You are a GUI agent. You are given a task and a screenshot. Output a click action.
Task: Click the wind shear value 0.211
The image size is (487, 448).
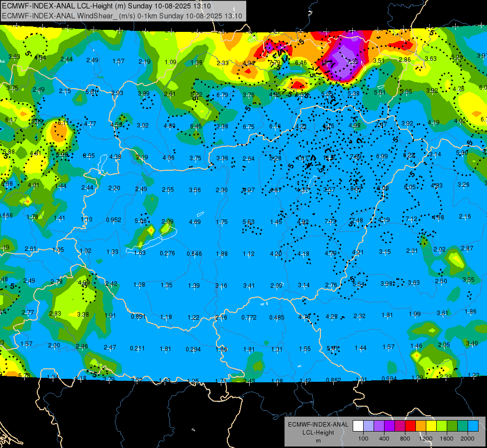tap(137, 348)
